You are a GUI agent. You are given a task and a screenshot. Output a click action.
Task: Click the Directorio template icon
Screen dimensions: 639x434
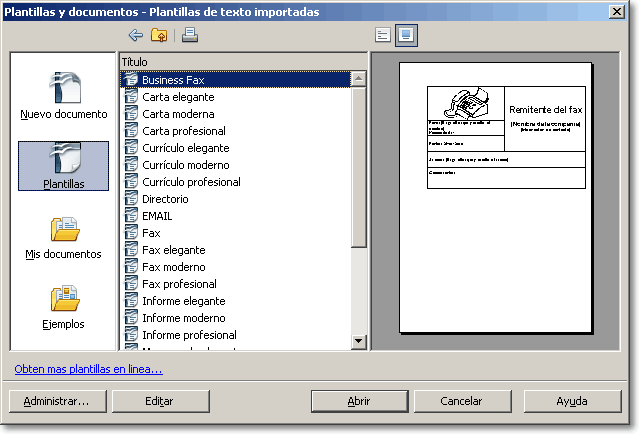131,199
